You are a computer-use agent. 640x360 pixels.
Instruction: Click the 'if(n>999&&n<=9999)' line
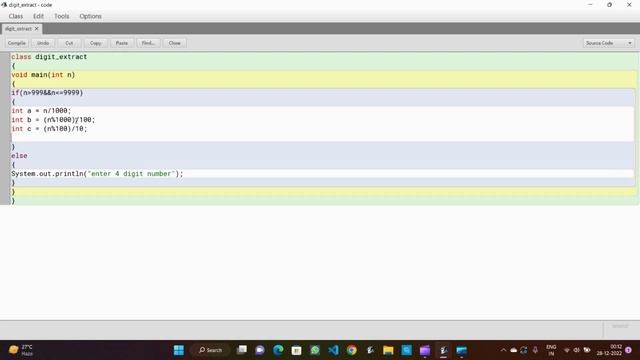[x=47, y=93]
